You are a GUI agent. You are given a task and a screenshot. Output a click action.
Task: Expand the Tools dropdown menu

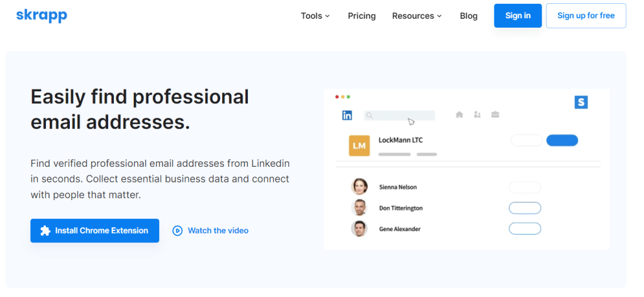[x=315, y=16]
